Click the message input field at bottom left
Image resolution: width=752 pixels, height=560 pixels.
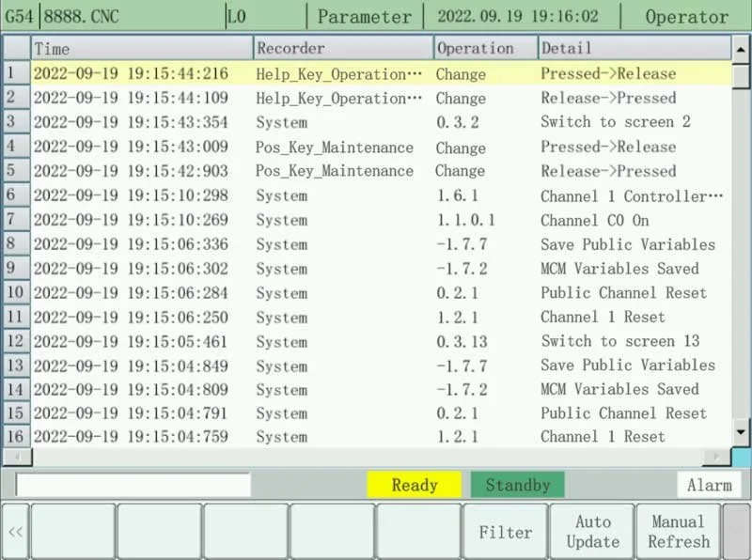pos(132,485)
